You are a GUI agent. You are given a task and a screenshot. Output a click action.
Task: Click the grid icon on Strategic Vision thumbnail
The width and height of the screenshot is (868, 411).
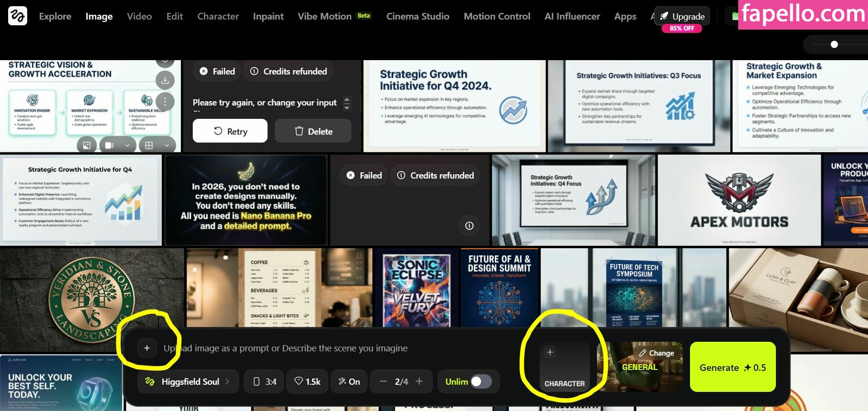tap(149, 145)
